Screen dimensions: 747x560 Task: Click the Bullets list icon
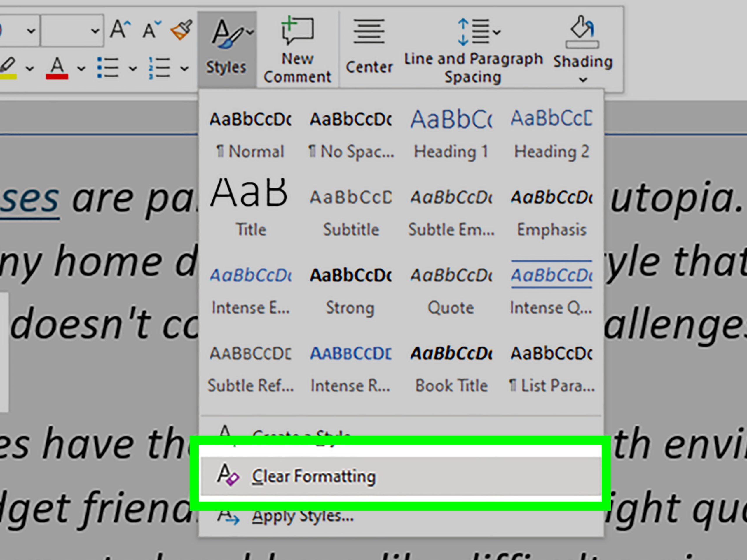pos(108,68)
